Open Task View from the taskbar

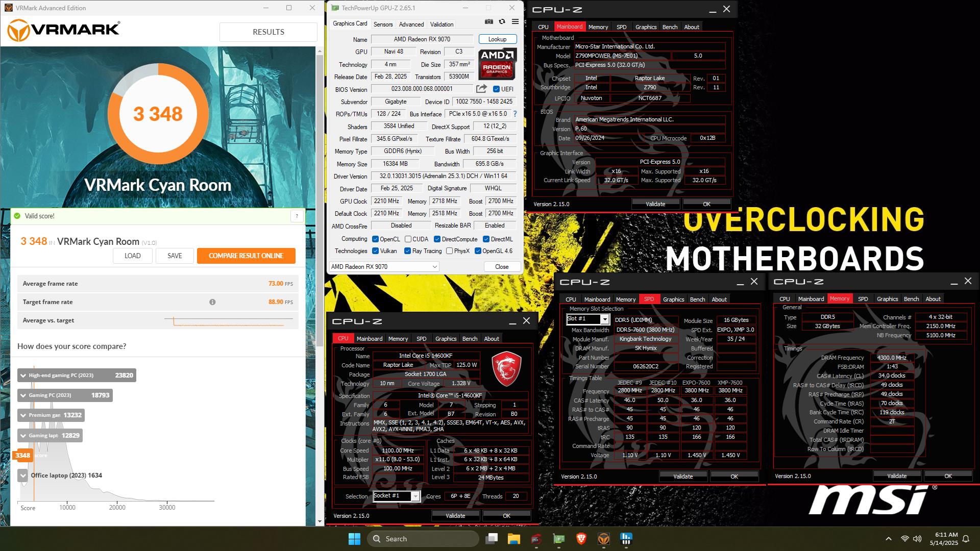492,539
